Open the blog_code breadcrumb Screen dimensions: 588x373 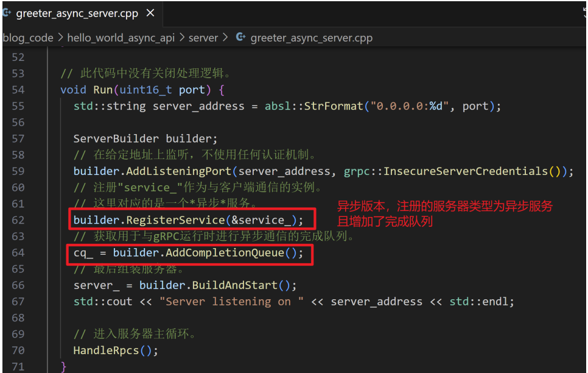click(28, 38)
